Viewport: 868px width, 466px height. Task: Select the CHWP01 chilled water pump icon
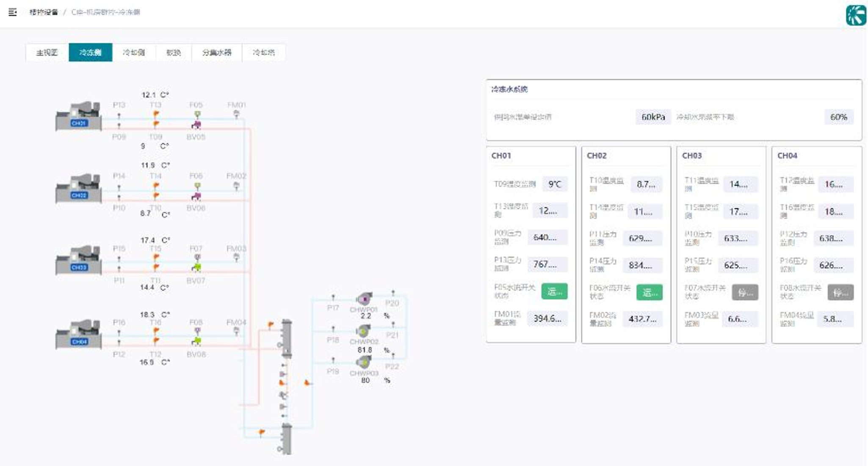[x=364, y=299]
